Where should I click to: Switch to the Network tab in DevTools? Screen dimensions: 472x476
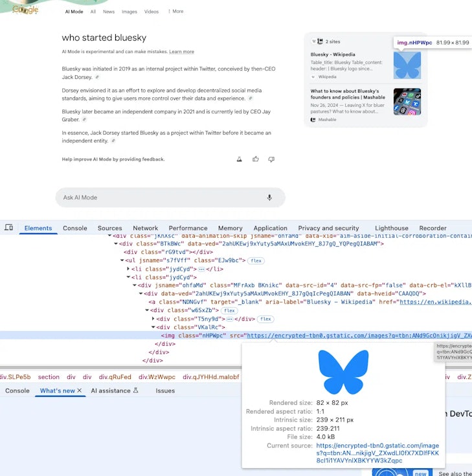[145, 228]
